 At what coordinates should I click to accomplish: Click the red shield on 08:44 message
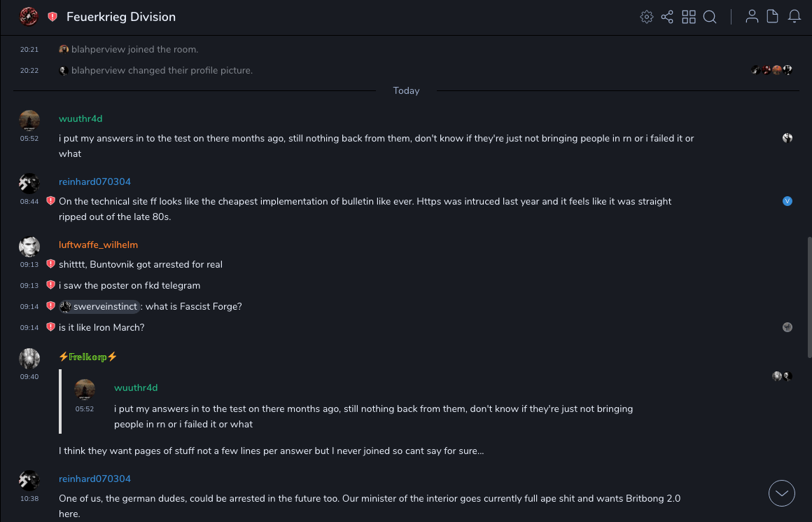point(50,201)
